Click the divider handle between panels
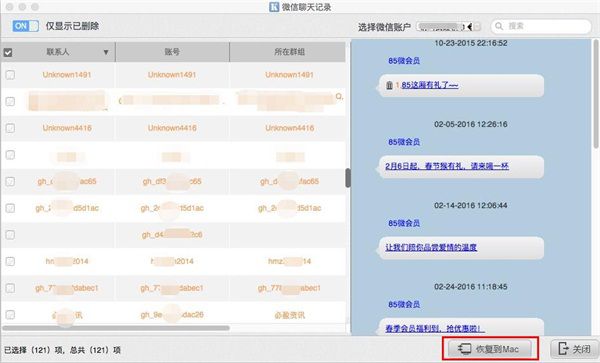Image resolution: width=600 pixels, height=363 pixels. [x=348, y=178]
